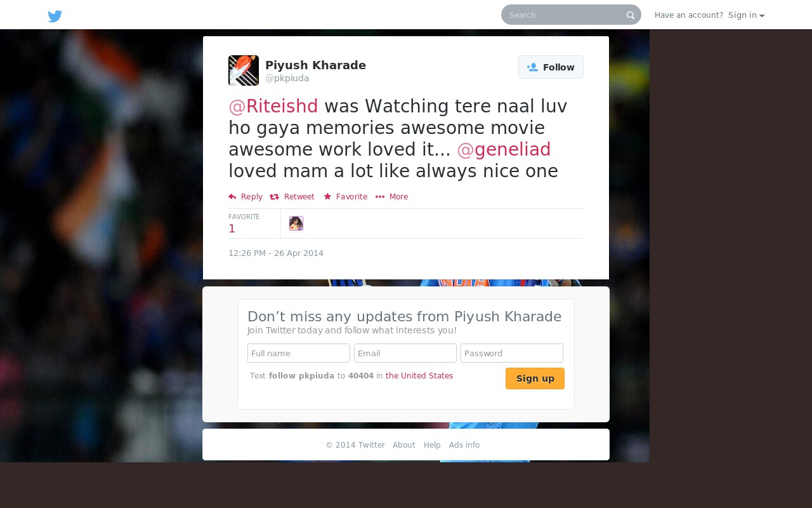This screenshot has width=812, height=508.
Task: Open Piyush Kharade's profile avatar
Action: point(244,70)
